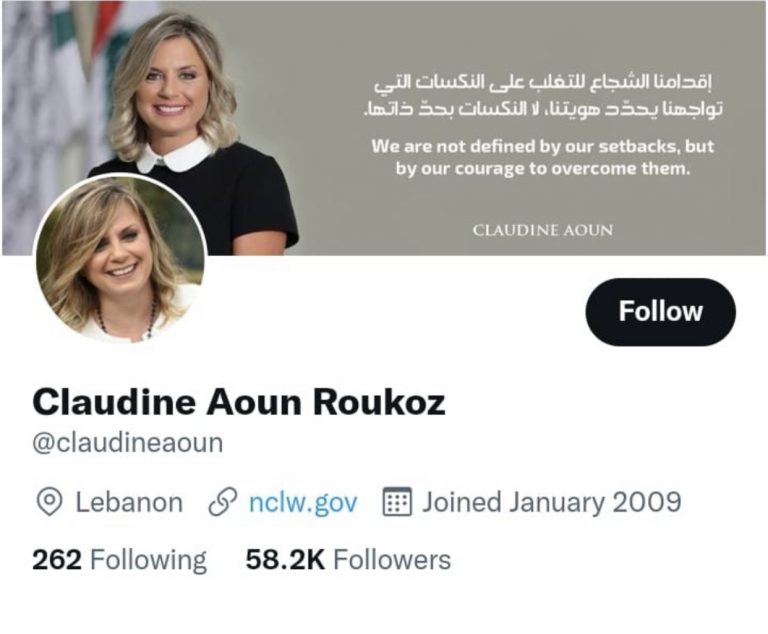Open the profile header banner image
This screenshot has height=634, width=768.
(x=384, y=128)
